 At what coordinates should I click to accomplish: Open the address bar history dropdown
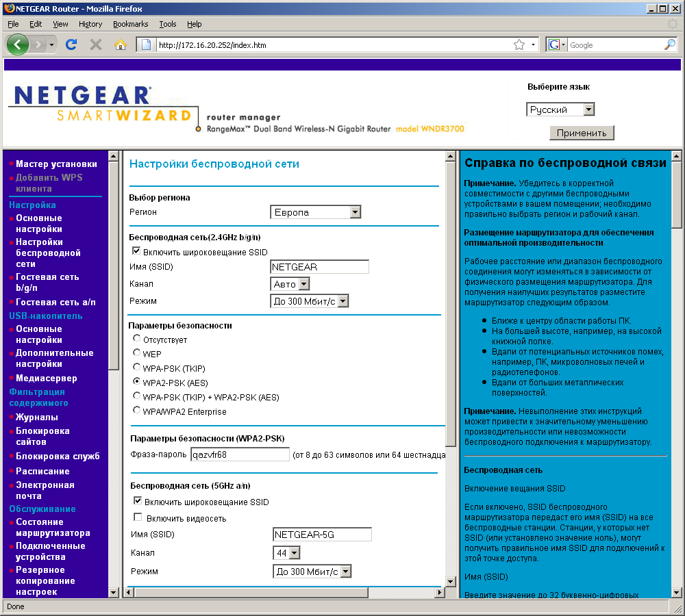[x=533, y=44]
